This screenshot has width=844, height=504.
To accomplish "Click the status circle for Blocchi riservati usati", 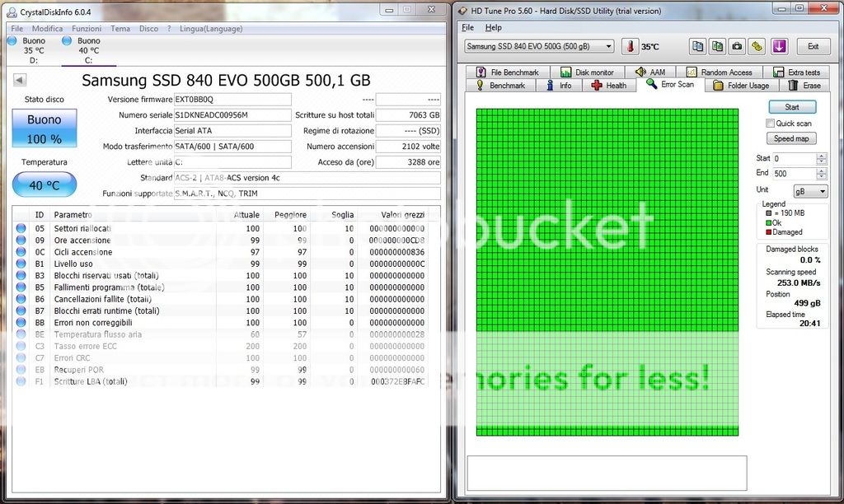I will 21,275.
